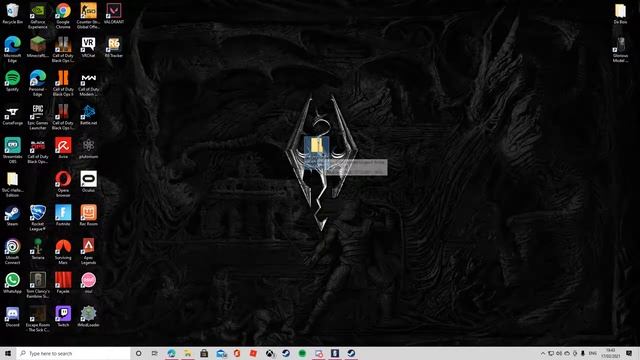Select the Surviving Mars desktop shortcut
The image size is (640, 360).
click(63, 251)
